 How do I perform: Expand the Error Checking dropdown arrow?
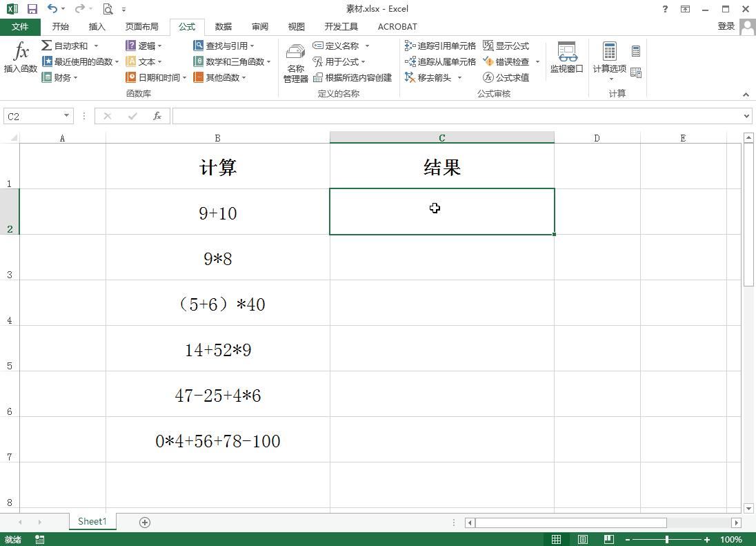click(x=537, y=61)
